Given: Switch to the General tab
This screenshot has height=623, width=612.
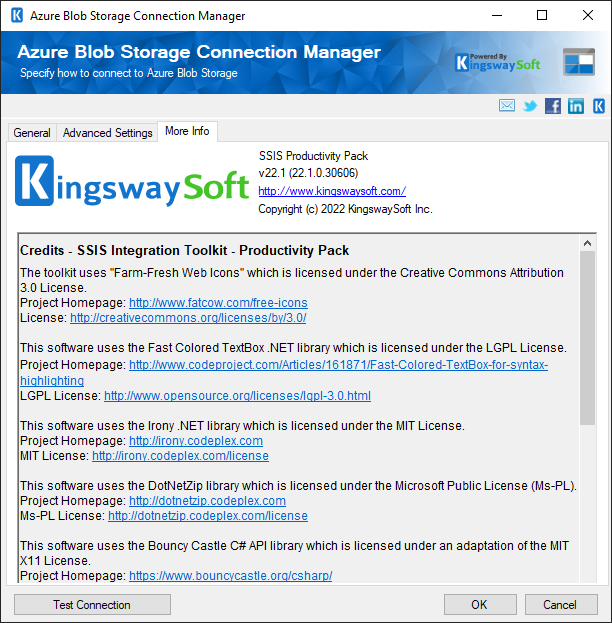Looking at the screenshot, I should pos(32,133).
